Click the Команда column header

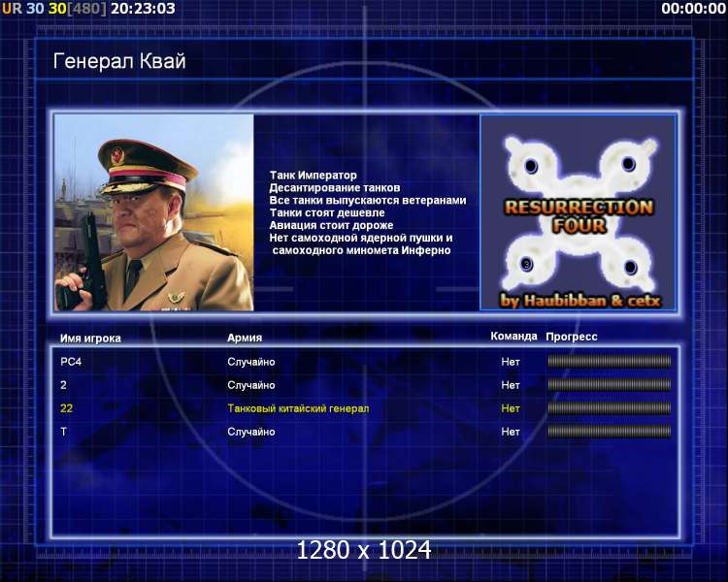point(513,336)
